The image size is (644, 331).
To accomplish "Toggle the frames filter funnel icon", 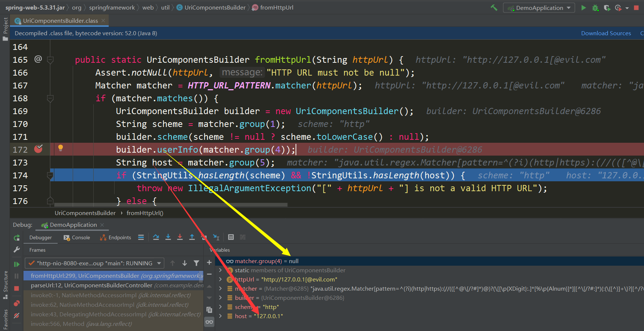I will tap(197, 263).
